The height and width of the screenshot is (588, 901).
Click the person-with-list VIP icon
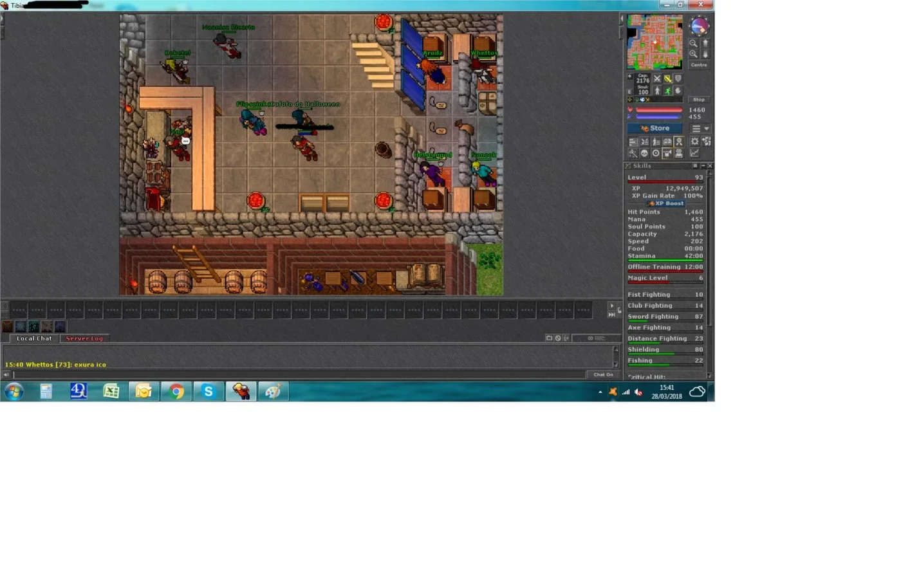coord(656,142)
